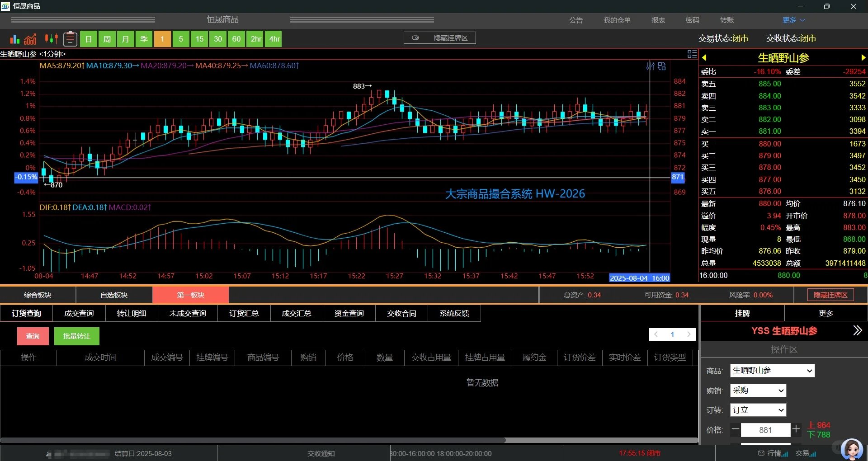The width and height of the screenshot is (868, 461).
Task: Open 报表 in the top menu
Action: tap(658, 20)
